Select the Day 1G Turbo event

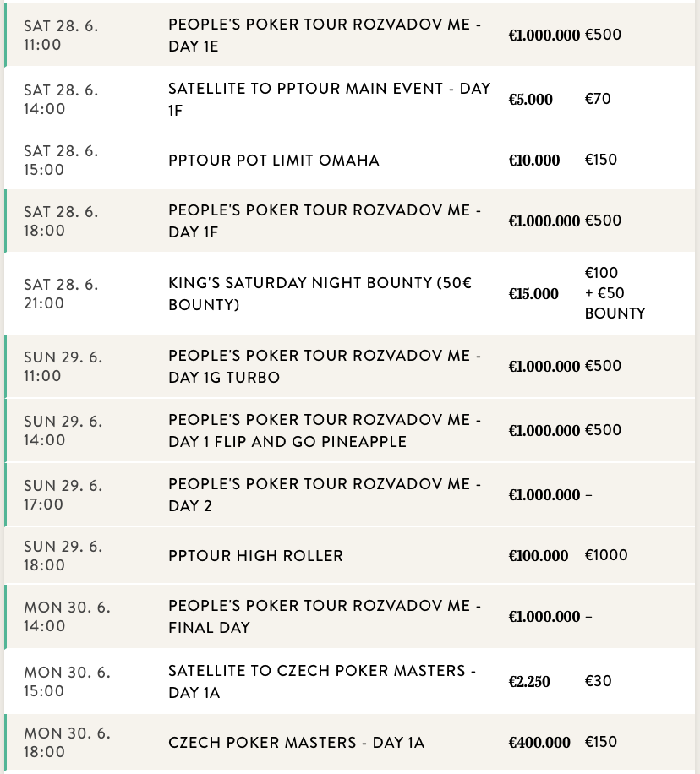click(325, 367)
